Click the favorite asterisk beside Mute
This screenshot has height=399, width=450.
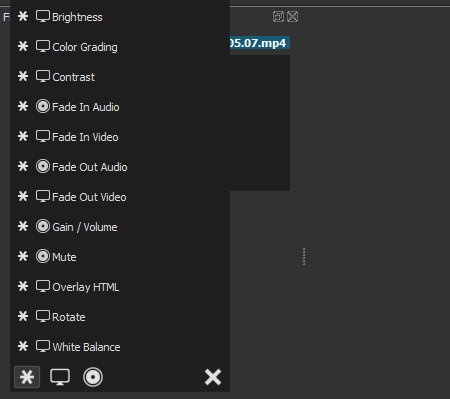[23, 256]
